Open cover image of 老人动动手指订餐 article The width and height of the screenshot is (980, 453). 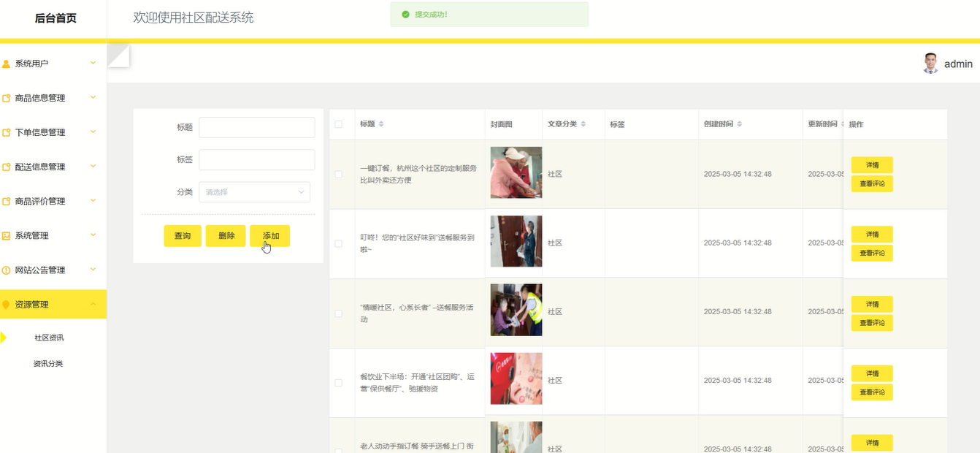pos(516,437)
